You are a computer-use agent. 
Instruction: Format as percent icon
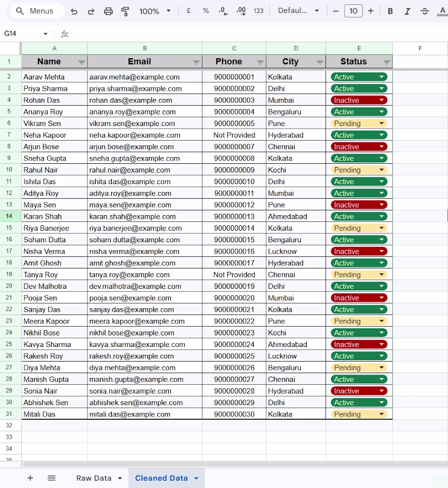click(x=206, y=11)
